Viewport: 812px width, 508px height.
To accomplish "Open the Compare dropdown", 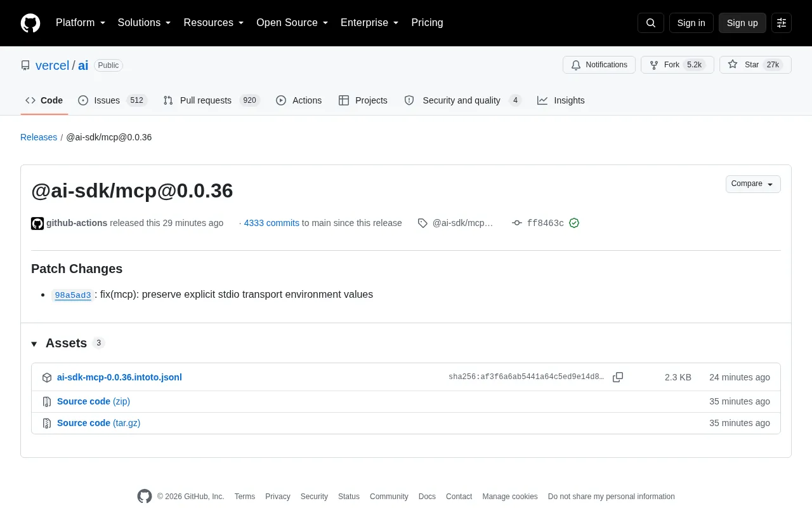I will [753, 184].
